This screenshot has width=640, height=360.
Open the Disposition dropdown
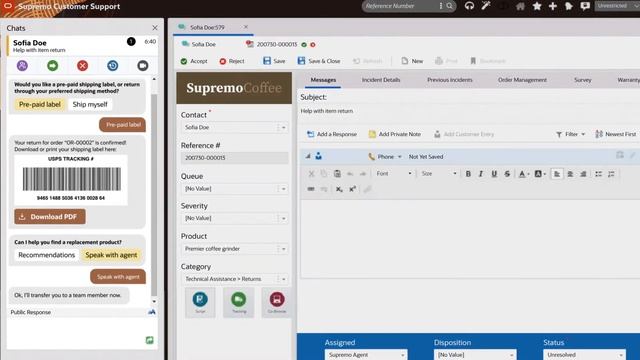click(x=475, y=355)
